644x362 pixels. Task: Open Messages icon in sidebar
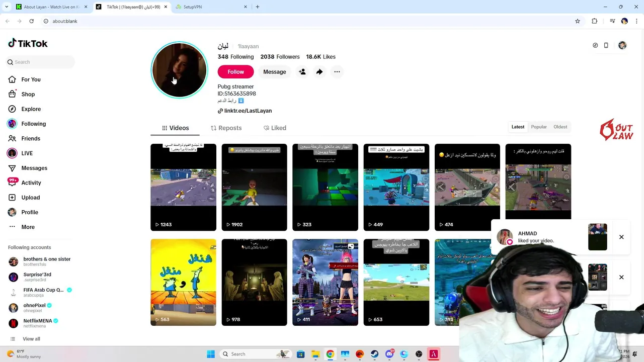pos(12,168)
